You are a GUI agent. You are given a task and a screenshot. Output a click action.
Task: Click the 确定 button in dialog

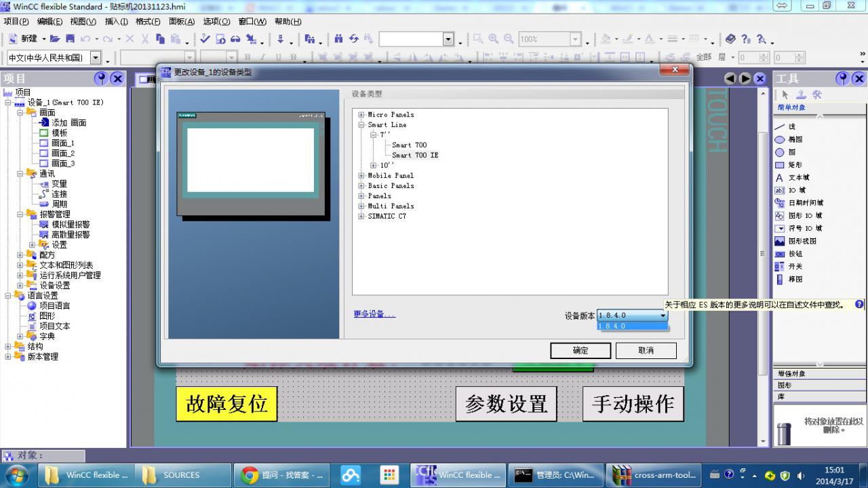click(x=580, y=350)
